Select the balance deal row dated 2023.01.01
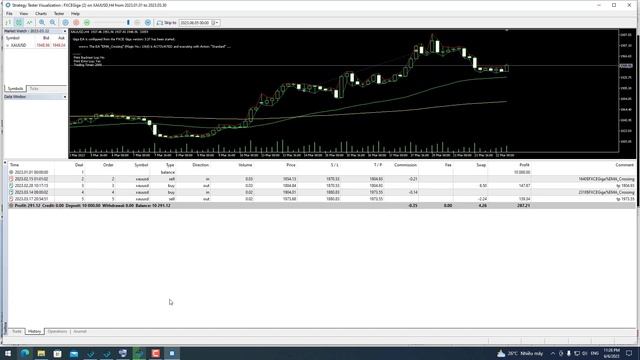 (x=322, y=172)
